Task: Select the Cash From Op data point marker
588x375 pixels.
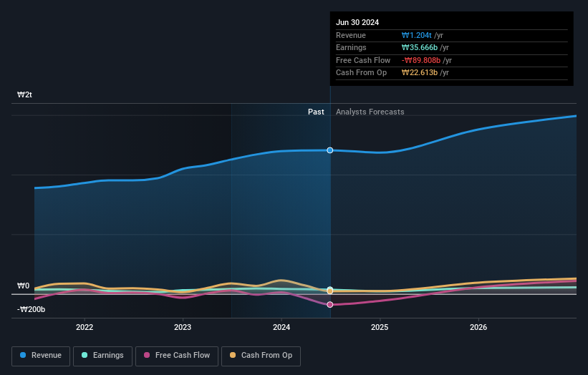Action: pos(330,291)
